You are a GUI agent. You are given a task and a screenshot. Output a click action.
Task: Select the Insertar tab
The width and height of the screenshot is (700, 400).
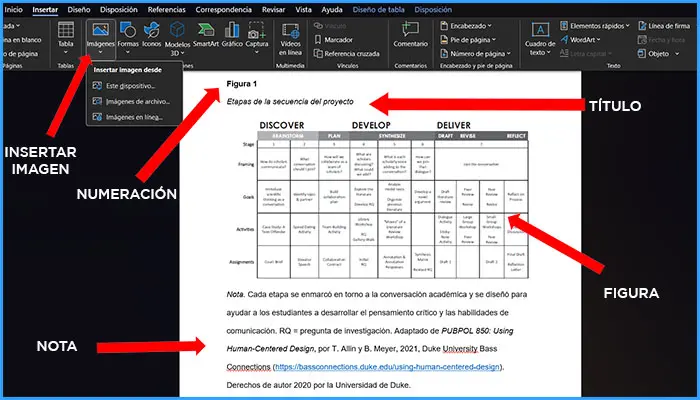[45, 9]
